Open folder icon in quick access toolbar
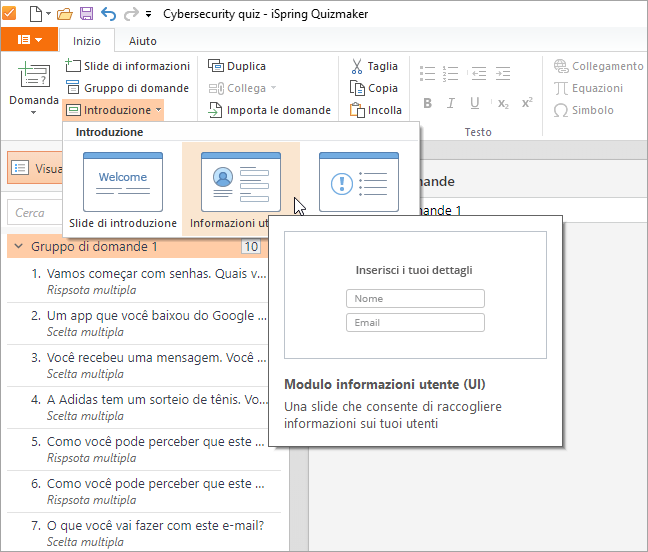Image resolution: width=648 pixels, height=552 pixels. [x=65, y=14]
